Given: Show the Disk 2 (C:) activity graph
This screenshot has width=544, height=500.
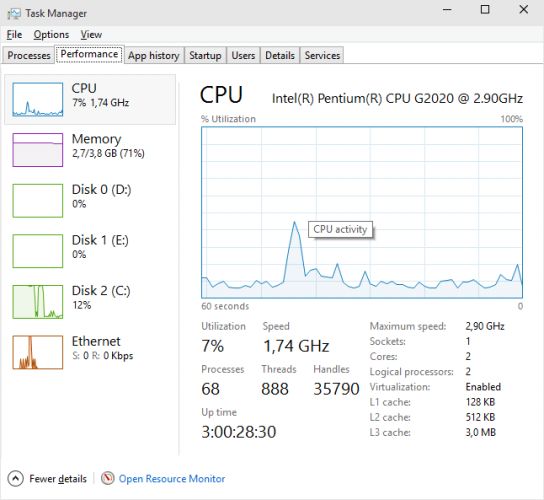Looking at the screenshot, I should coord(38,302).
